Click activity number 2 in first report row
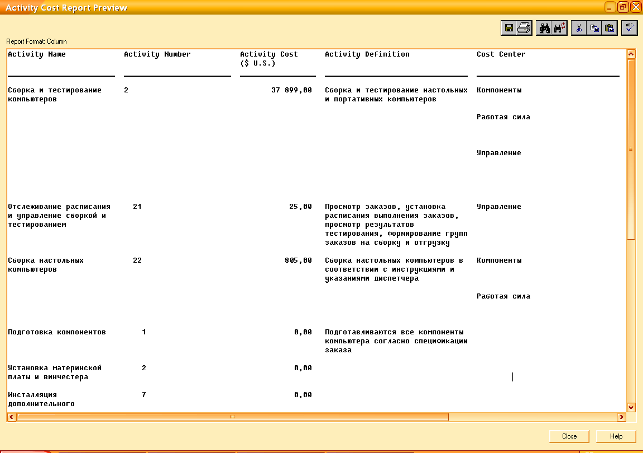 126,90
